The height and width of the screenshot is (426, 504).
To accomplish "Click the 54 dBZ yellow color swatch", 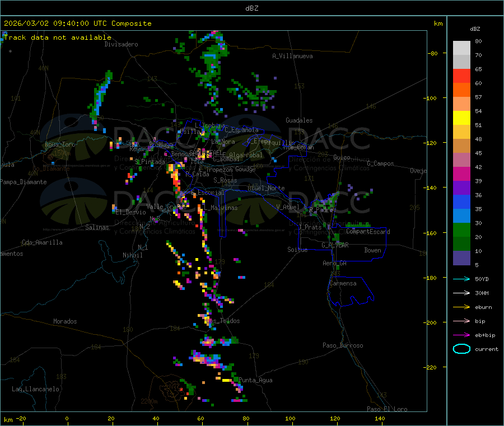I will (461, 118).
